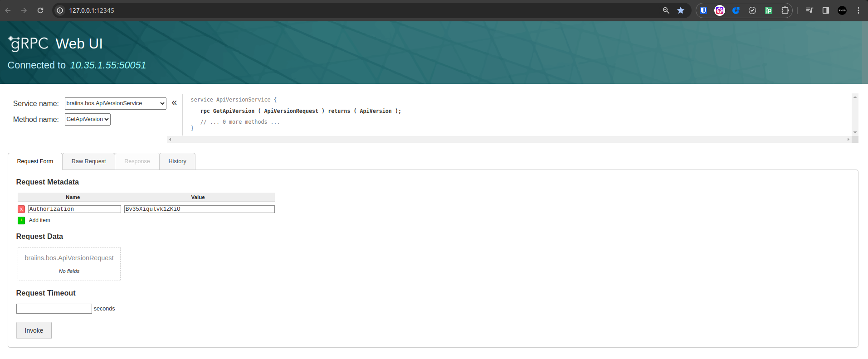The height and width of the screenshot is (359, 868).
Task: Open the green IP extension icon
Action: (x=769, y=10)
